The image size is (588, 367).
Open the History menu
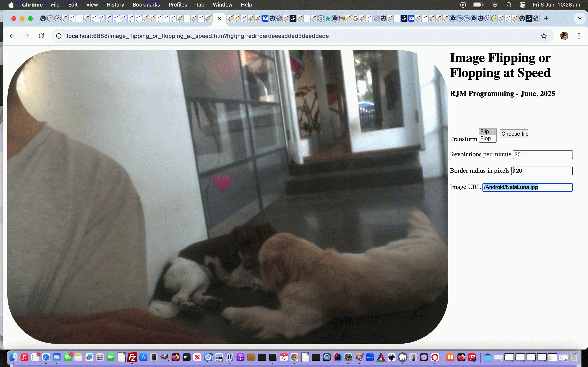pyautogui.click(x=115, y=5)
